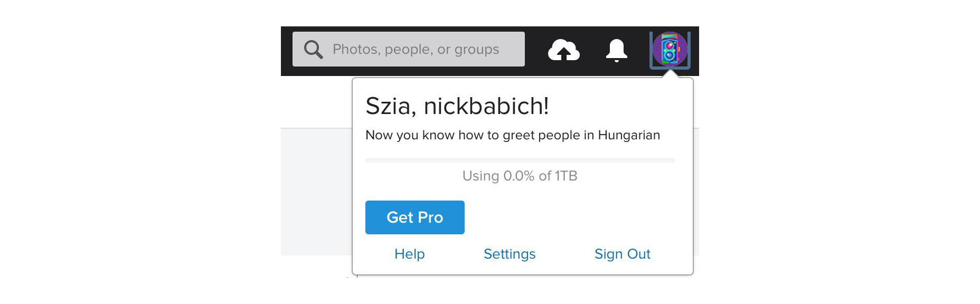Click the camera profile avatar

[670, 50]
